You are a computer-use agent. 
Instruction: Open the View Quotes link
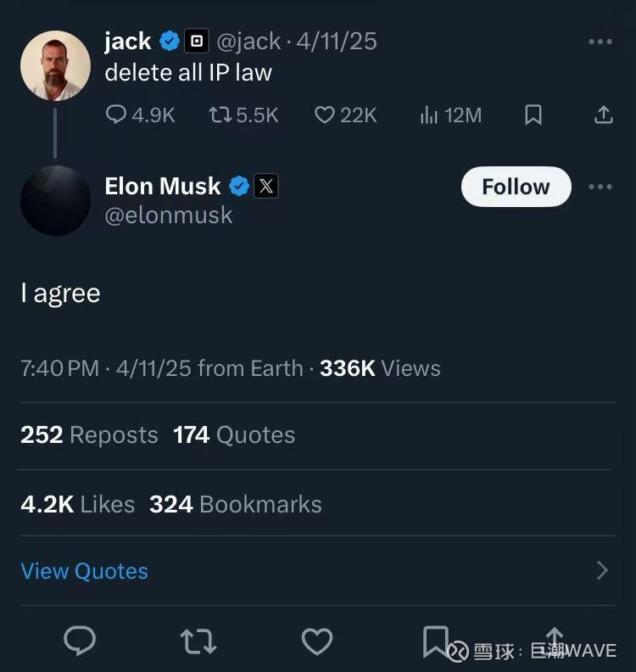[85, 571]
